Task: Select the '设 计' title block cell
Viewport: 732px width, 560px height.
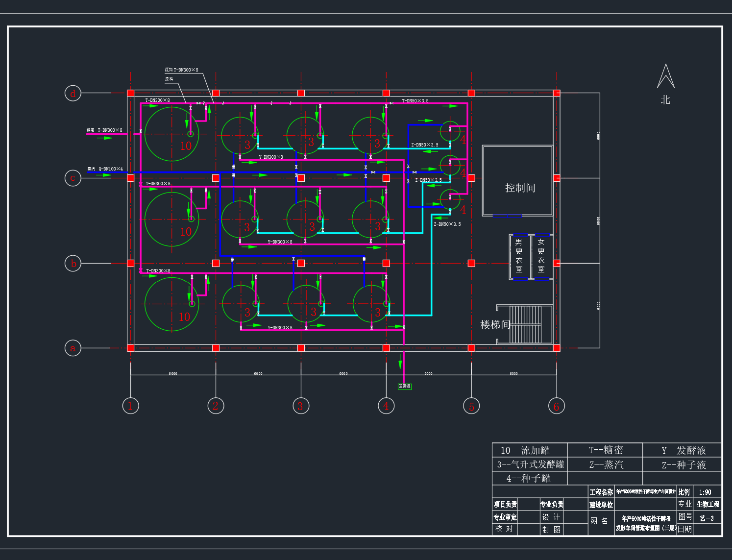Action: tap(551, 517)
